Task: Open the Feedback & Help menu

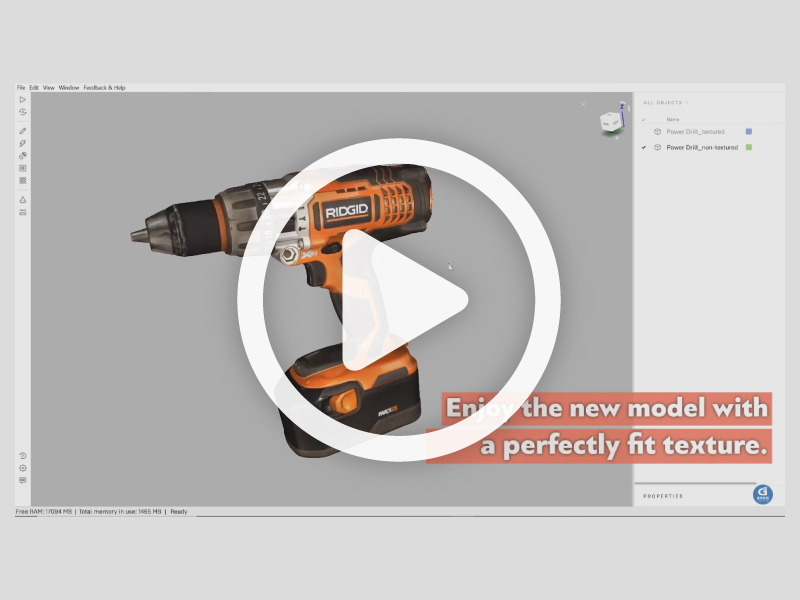Action: pos(104,88)
